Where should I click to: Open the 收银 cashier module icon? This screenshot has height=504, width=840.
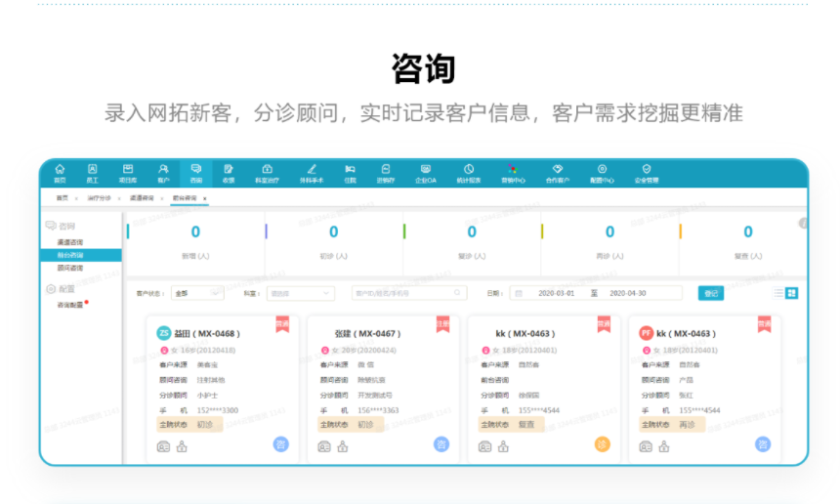229,174
